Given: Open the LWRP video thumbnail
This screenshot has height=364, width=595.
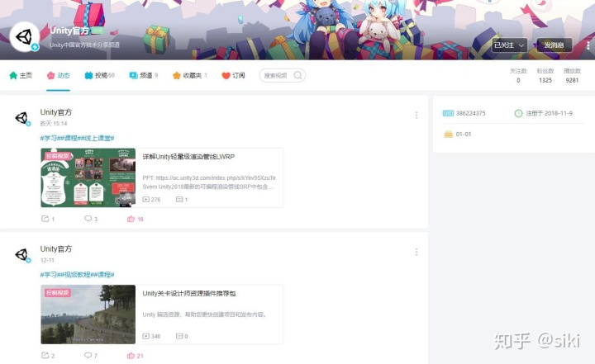Looking at the screenshot, I should click(x=88, y=177).
